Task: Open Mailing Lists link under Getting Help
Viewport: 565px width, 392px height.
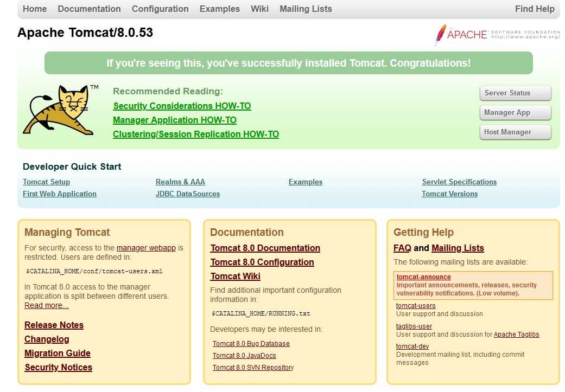Action: tap(458, 248)
